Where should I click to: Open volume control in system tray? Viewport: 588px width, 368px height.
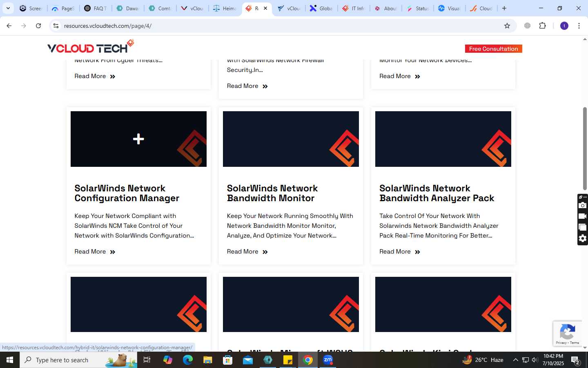click(x=535, y=360)
